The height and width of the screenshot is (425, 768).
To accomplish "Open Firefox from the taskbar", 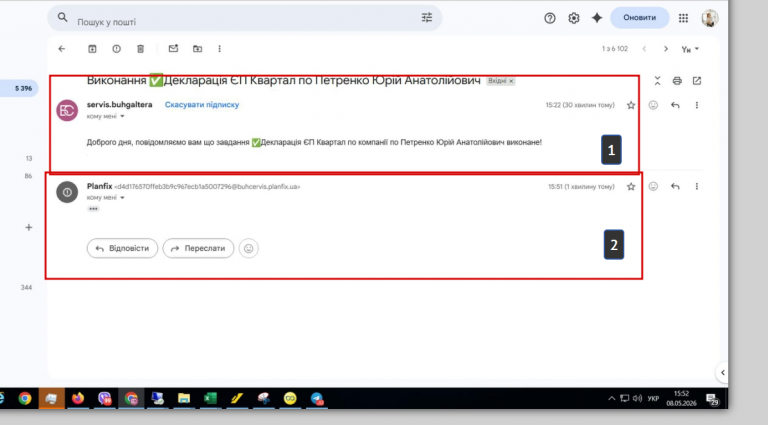I will tap(78, 399).
